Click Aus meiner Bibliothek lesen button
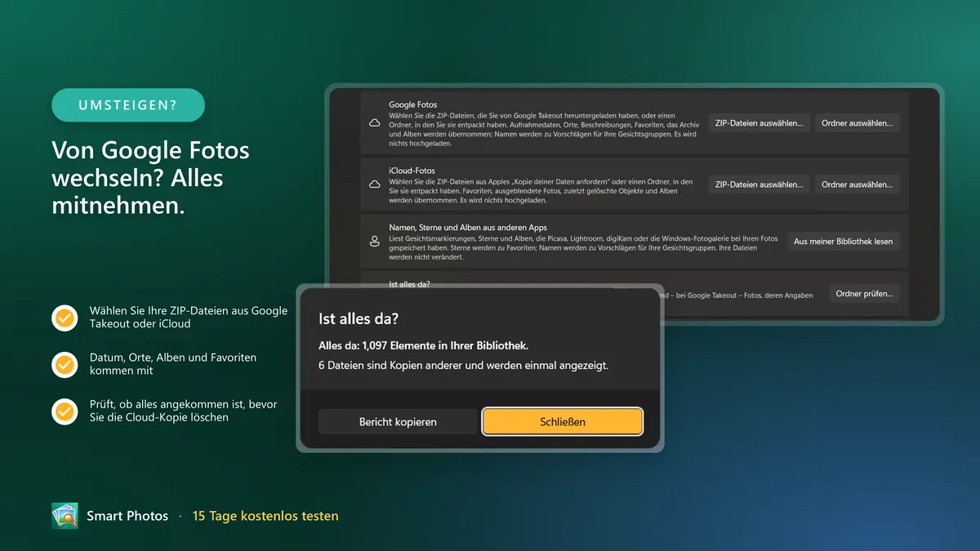This screenshot has width=980, height=551. click(843, 242)
